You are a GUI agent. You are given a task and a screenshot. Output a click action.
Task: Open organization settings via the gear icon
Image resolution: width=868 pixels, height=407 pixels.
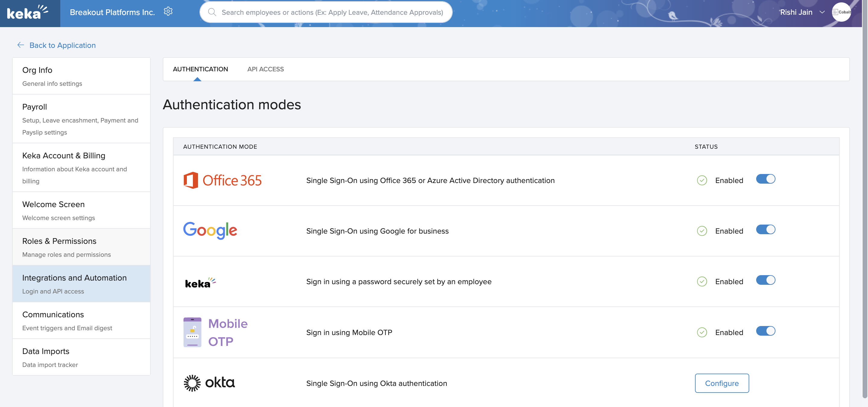pyautogui.click(x=168, y=11)
